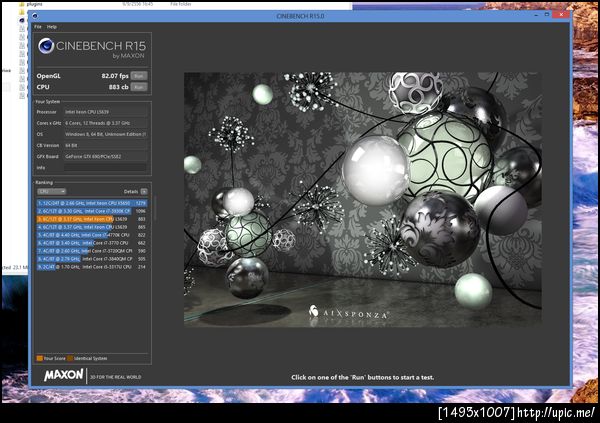Run the OpenGL benchmark test
This screenshot has height=423, width=600.
point(139,76)
